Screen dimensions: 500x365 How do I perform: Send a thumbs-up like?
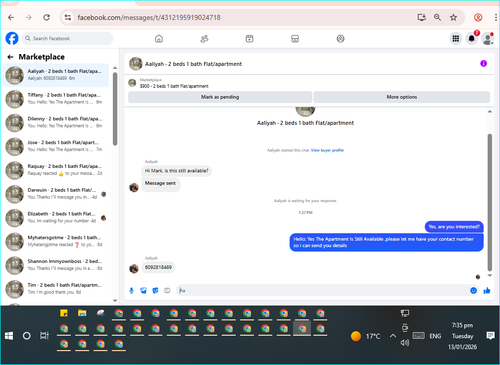click(x=487, y=291)
